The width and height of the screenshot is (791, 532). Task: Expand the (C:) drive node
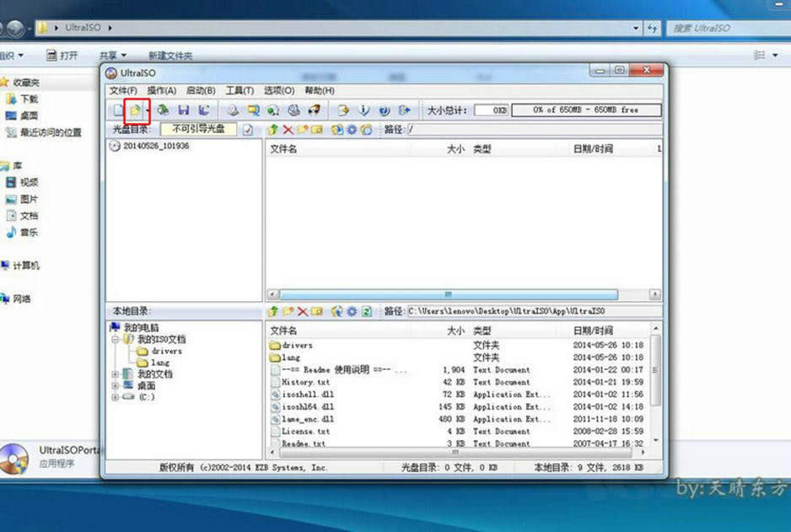(x=116, y=397)
